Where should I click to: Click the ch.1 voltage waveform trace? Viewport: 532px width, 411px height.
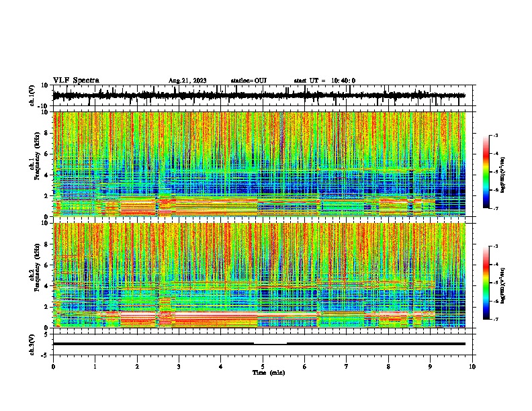click(259, 95)
